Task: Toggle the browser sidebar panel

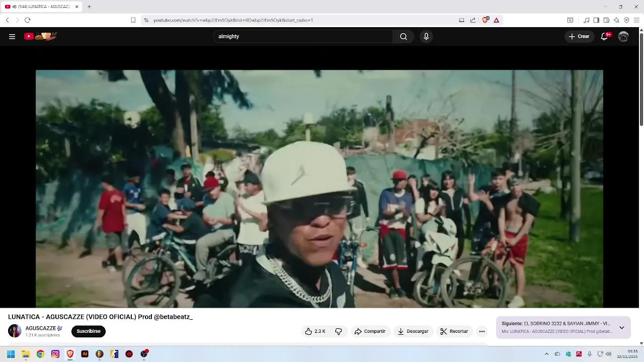Action: point(596,20)
